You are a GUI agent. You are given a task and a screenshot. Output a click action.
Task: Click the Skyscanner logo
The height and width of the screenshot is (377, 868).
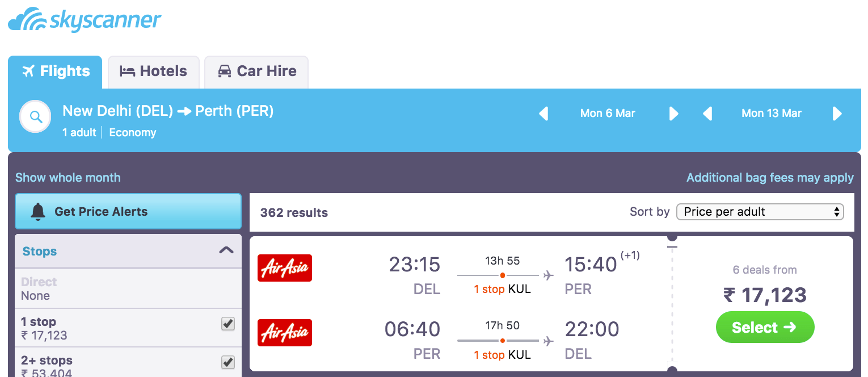point(85,20)
